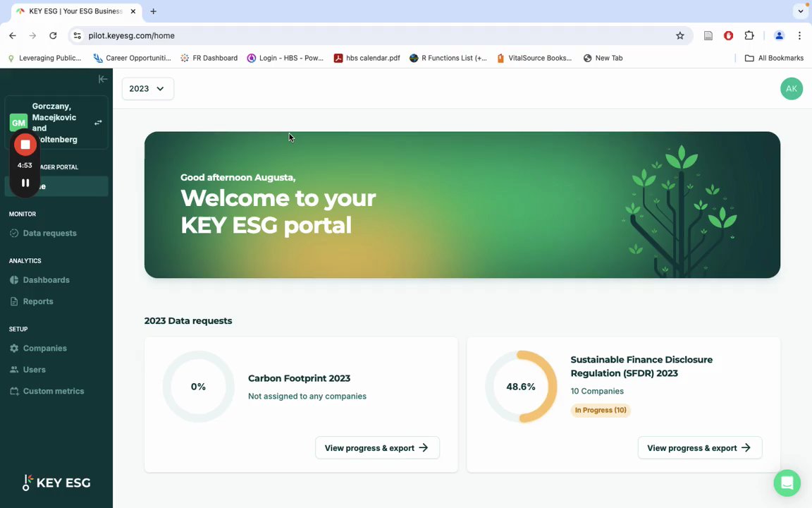Click the Reports document icon

14,301
